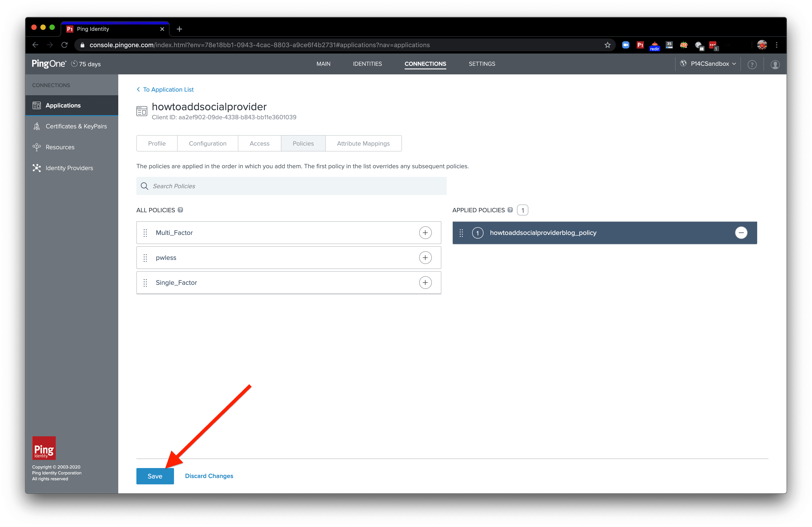Open the P14CSandbox environment dropdown
The image size is (812, 527).
coord(708,64)
